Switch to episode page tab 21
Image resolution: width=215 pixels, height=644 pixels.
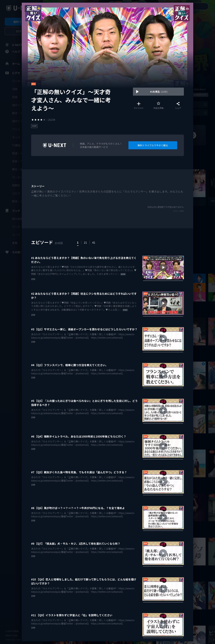(85, 242)
